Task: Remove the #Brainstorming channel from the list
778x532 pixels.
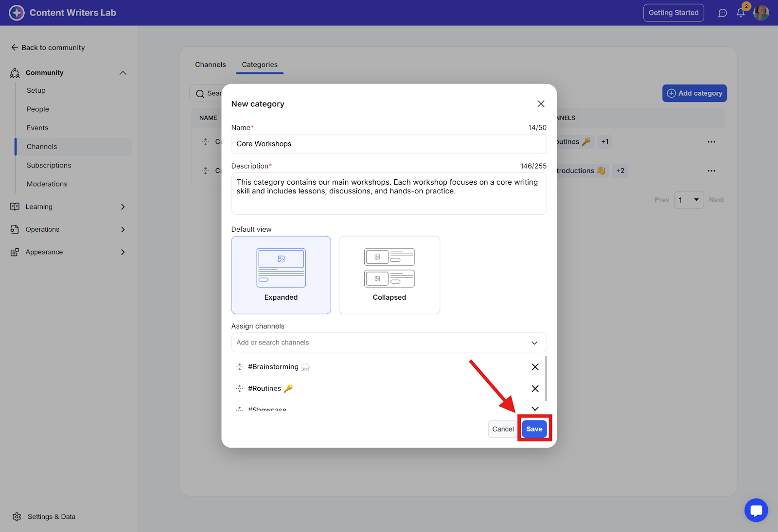Action: coord(535,367)
